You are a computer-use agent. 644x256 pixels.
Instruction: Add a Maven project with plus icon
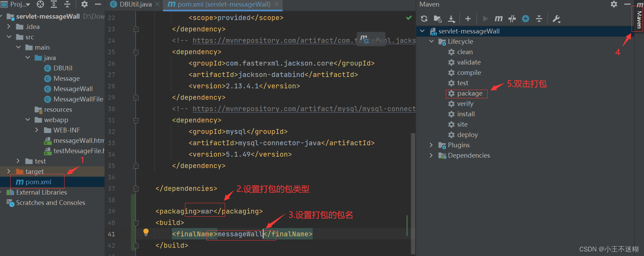pyautogui.click(x=468, y=19)
